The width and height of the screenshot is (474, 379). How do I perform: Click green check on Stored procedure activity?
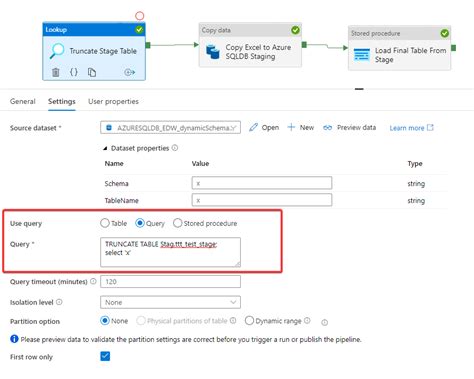(x=444, y=33)
